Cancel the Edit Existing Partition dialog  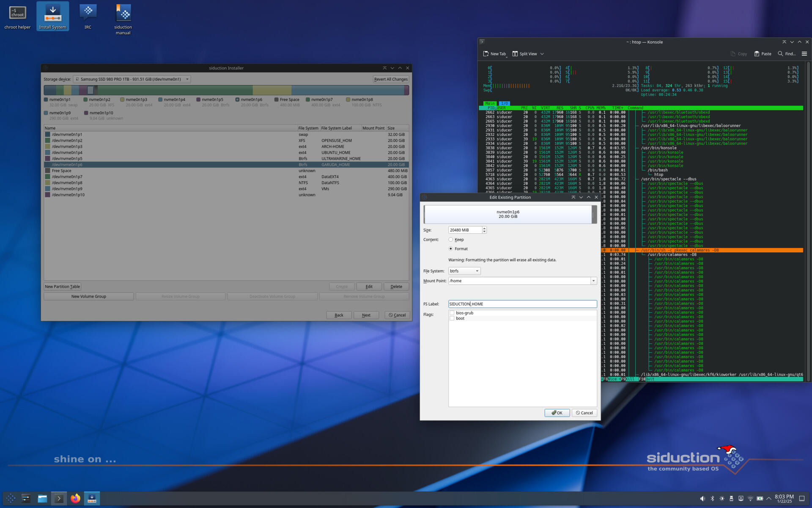(584, 413)
